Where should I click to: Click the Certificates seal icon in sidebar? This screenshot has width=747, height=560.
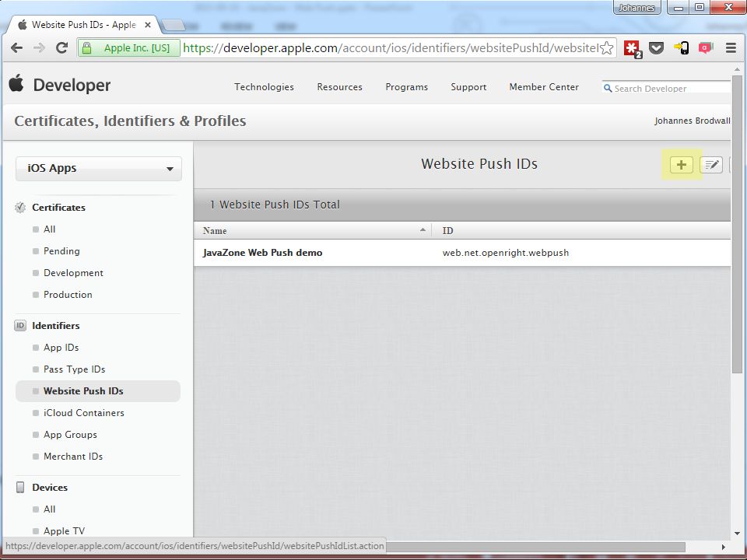tap(20, 207)
